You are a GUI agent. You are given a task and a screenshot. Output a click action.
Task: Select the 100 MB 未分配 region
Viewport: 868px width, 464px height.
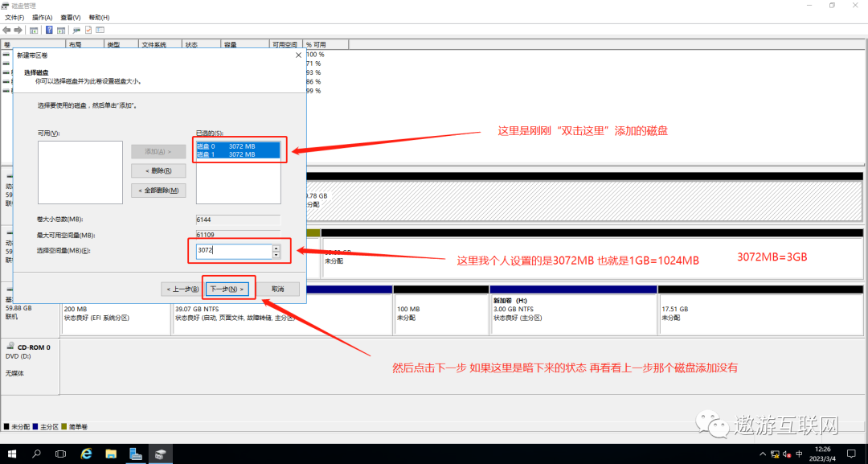pos(441,314)
